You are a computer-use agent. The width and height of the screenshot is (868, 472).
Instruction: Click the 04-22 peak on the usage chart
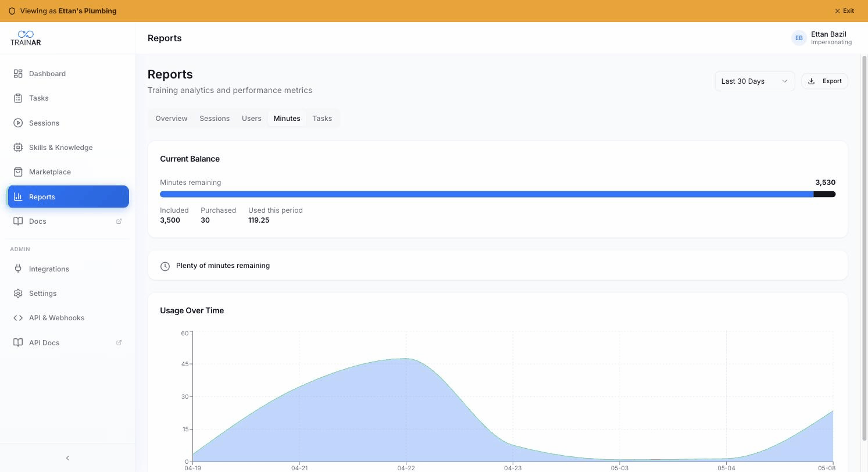pyautogui.click(x=406, y=359)
